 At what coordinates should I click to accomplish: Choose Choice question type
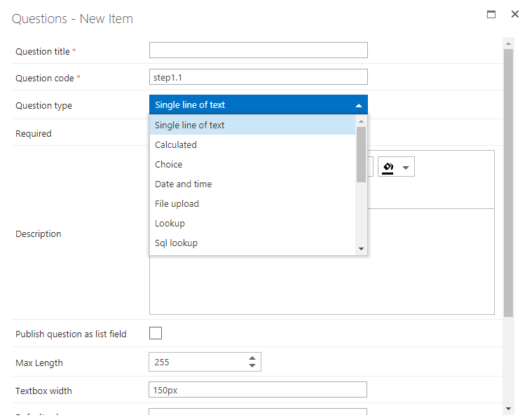[x=252, y=165]
